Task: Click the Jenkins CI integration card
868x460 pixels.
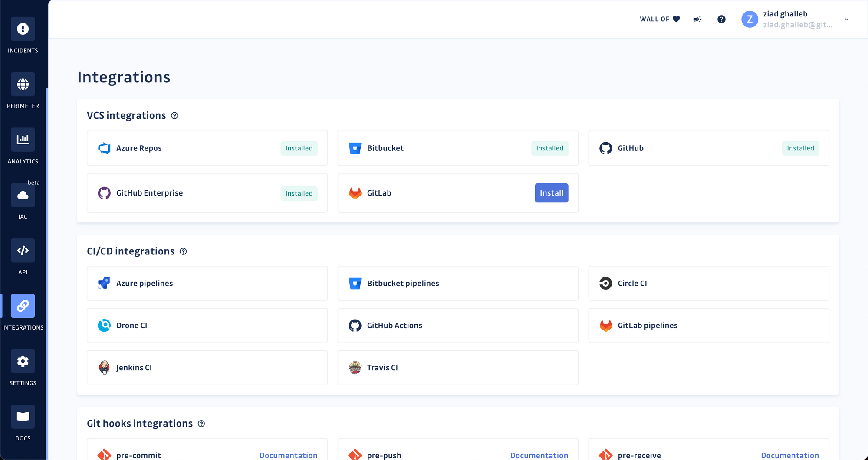Action: point(207,367)
